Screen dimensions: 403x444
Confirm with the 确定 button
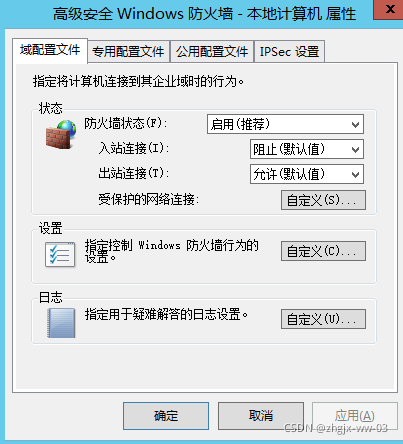tap(166, 416)
